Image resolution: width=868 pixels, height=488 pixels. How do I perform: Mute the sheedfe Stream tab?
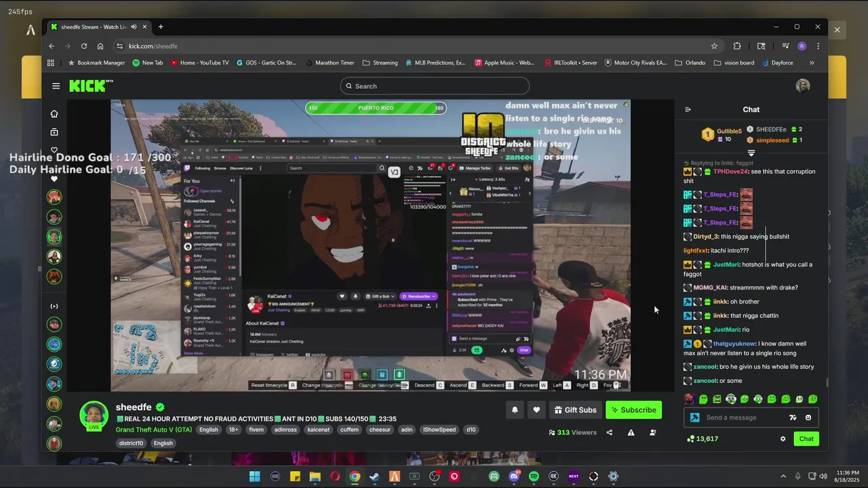(x=134, y=27)
